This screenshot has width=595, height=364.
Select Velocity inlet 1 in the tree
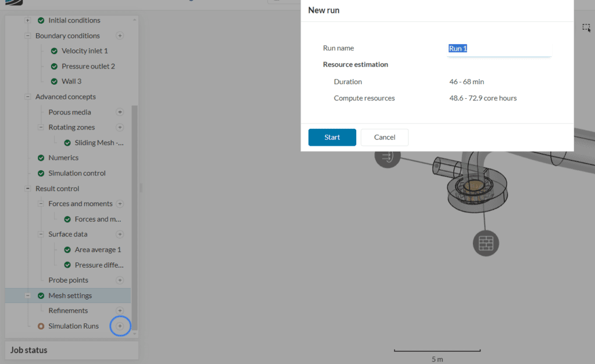click(x=84, y=51)
